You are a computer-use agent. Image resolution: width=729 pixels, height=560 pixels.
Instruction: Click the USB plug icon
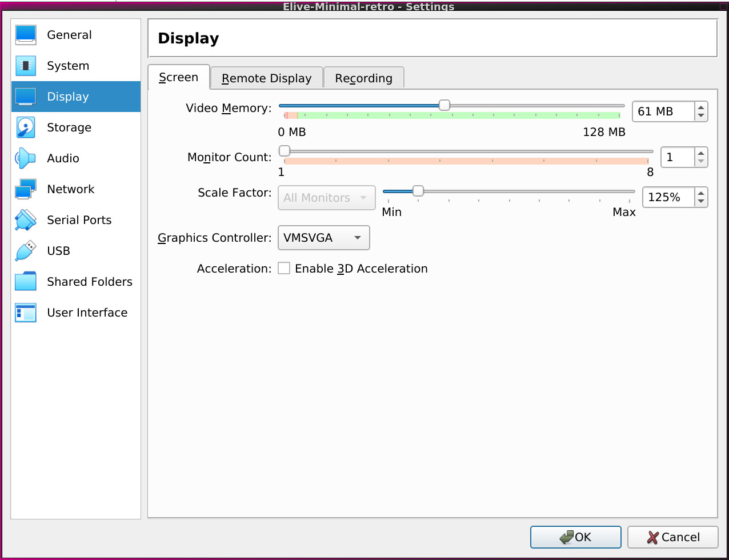tap(26, 251)
